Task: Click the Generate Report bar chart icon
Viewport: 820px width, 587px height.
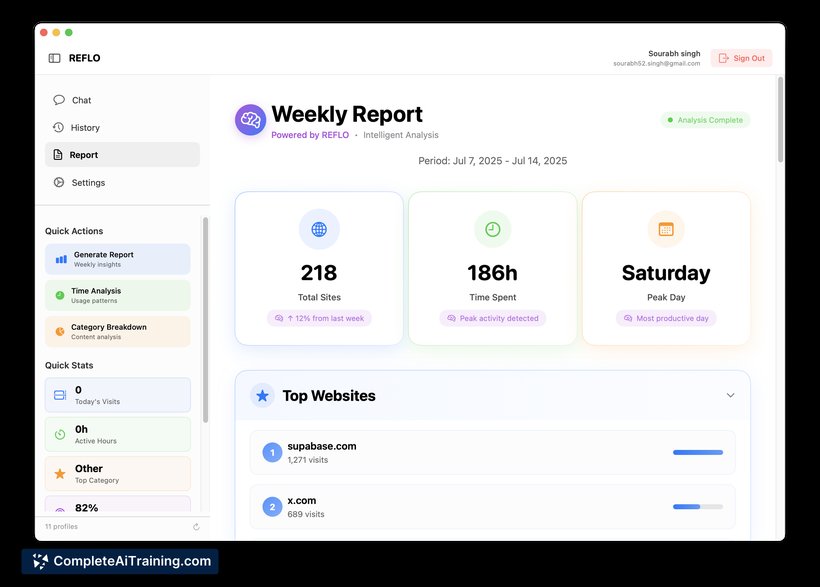Action: click(x=61, y=259)
